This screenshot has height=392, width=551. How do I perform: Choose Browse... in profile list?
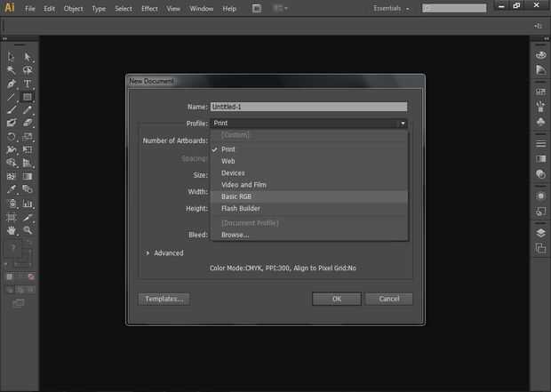(x=309, y=235)
